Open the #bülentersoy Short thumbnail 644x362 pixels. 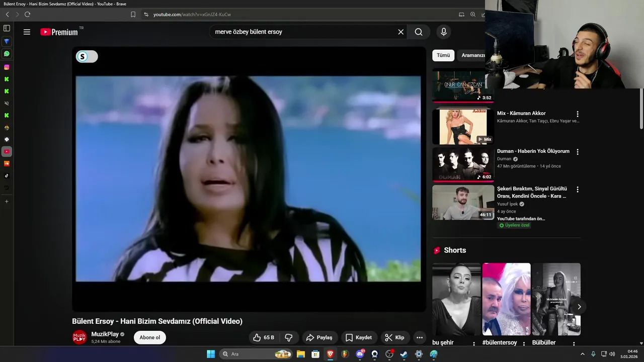tap(506, 299)
